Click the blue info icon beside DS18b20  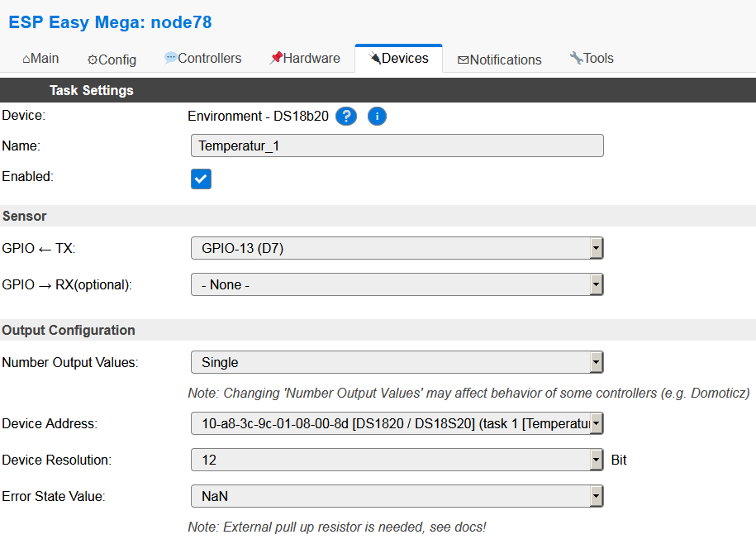pos(377,117)
